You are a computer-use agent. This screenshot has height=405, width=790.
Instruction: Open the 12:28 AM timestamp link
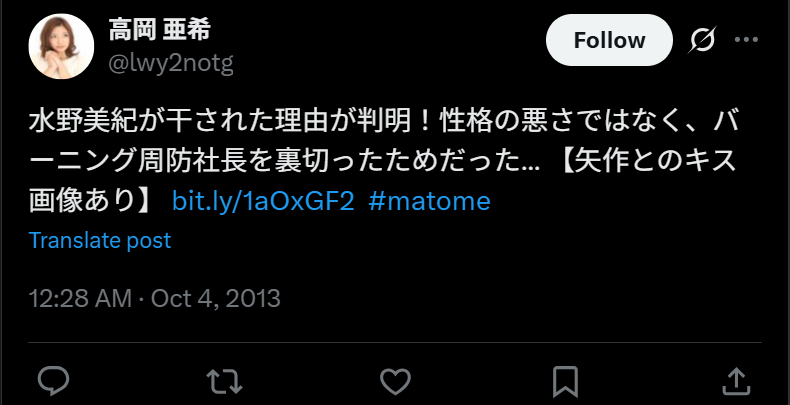[80, 298]
